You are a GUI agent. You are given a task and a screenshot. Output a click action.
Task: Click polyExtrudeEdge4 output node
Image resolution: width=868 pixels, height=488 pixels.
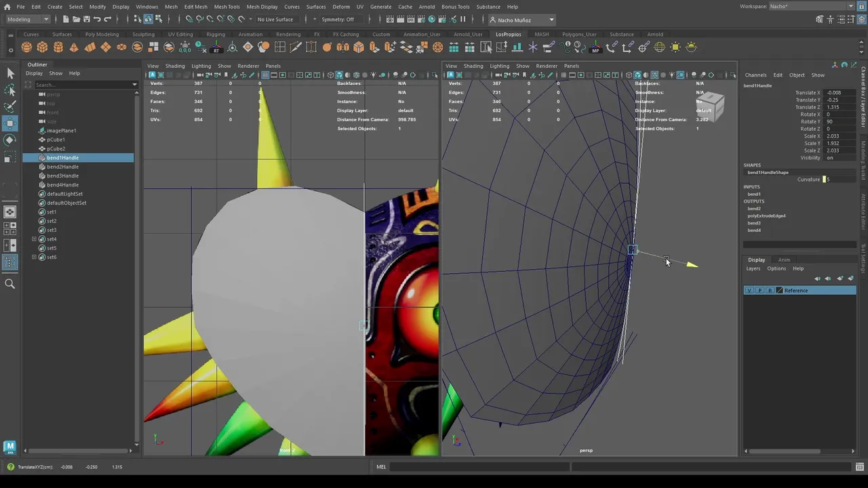(766, 216)
